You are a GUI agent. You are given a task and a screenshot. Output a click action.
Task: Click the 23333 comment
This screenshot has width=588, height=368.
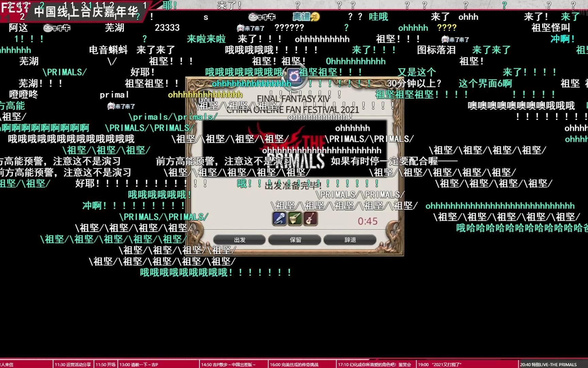pyautogui.click(x=167, y=28)
